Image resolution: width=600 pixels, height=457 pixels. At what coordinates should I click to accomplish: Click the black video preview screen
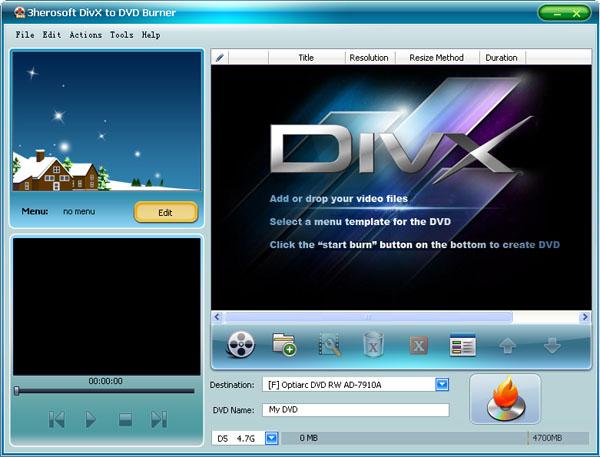click(107, 306)
